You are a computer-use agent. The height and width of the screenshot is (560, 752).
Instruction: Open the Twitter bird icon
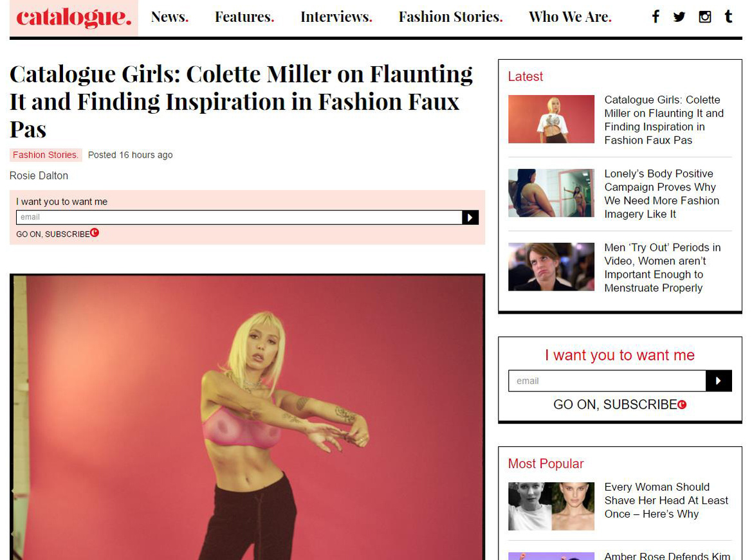tap(679, 17)
